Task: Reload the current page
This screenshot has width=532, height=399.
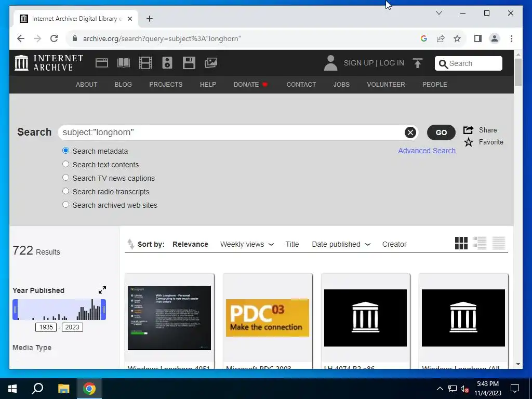Action: click(x=54, y=38)
